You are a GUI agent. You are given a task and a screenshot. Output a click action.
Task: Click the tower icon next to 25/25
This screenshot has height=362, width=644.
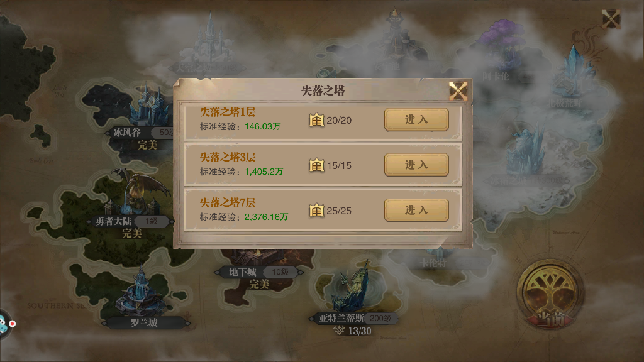(317, 210)
